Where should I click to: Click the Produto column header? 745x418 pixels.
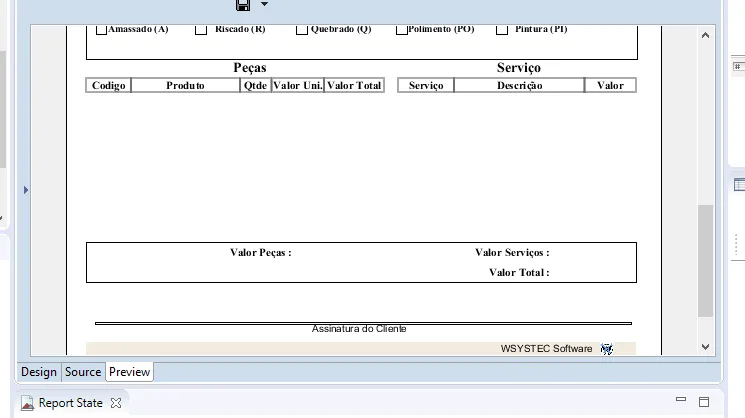click(x=185, y=86)
